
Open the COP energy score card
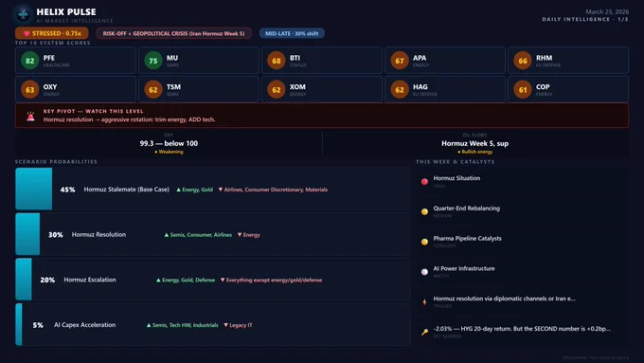[568, 89]
